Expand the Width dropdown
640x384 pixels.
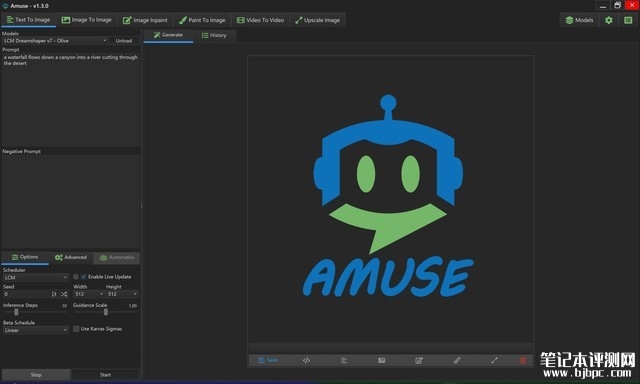pos(89,294)
